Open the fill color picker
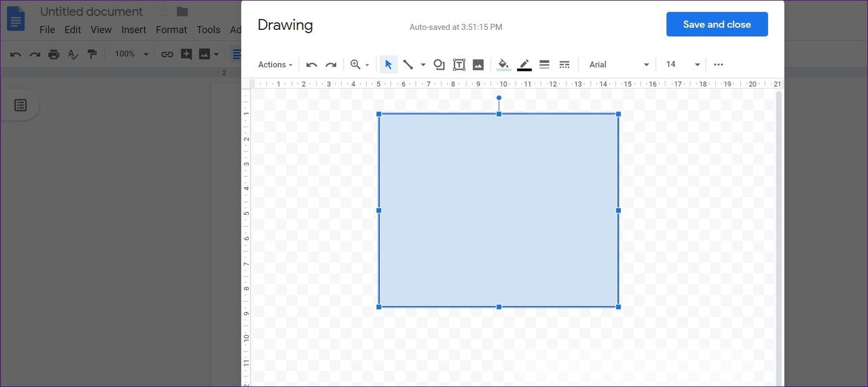 pos(504,65)
